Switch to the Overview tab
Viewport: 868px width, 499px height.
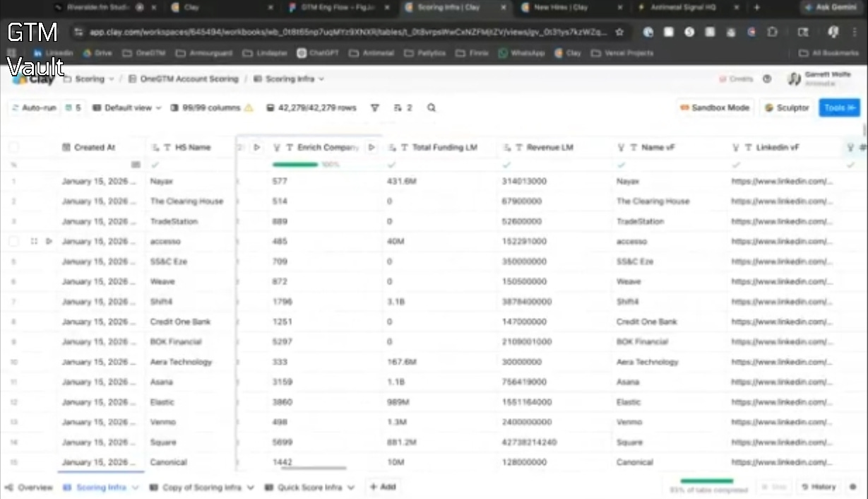click(x=29, y=488)
